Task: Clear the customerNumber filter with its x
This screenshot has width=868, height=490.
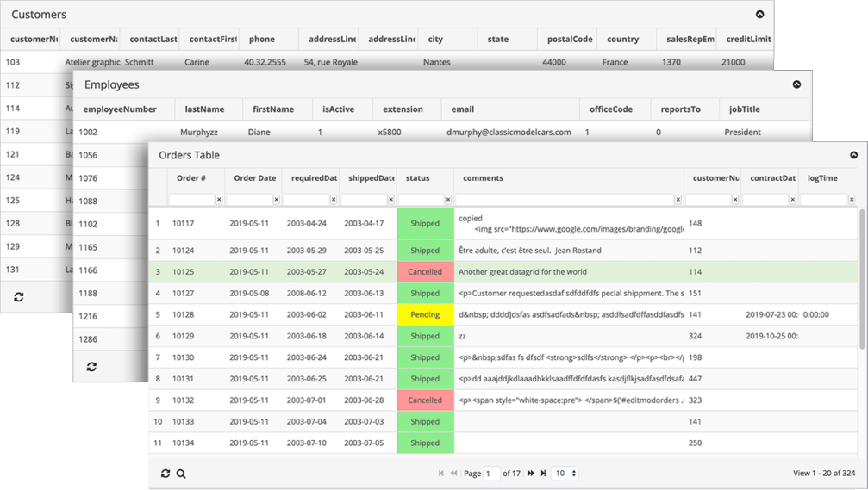Action: [x=735, y=200]
